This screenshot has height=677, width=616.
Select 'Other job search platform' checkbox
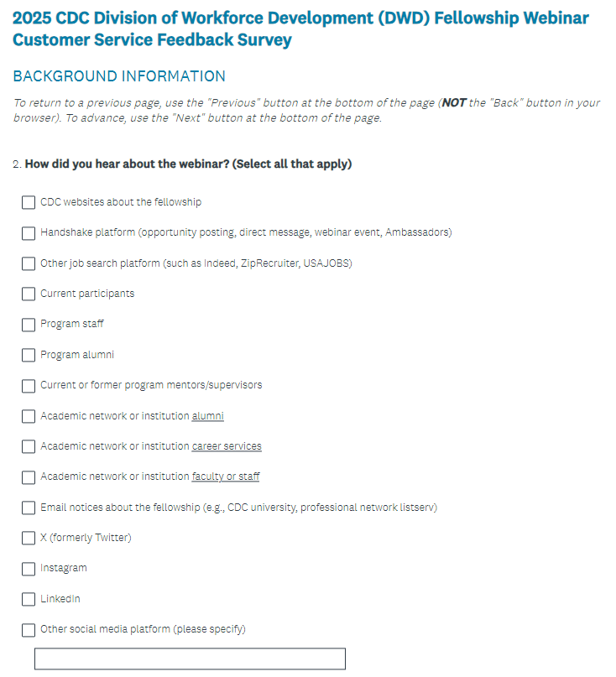click(29, 263)
